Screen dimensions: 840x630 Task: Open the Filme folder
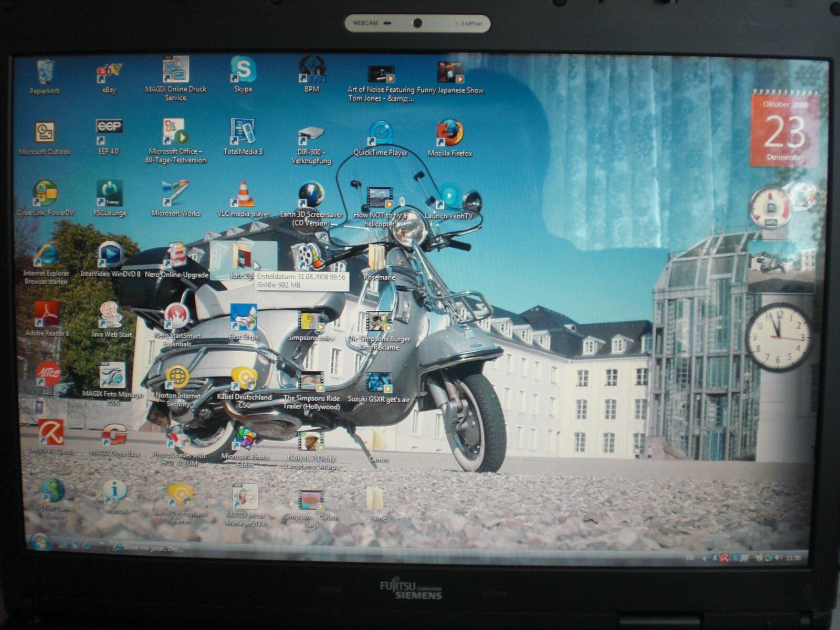tap(375, 500)
